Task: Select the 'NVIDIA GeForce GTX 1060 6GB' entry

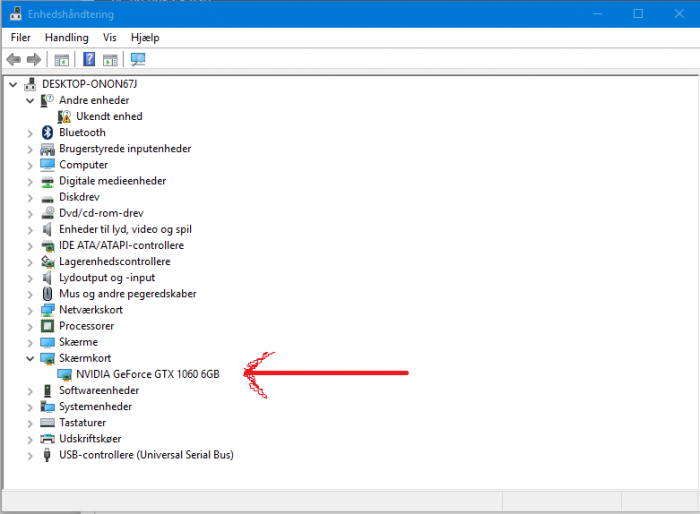Action: [x=148, y=374]
